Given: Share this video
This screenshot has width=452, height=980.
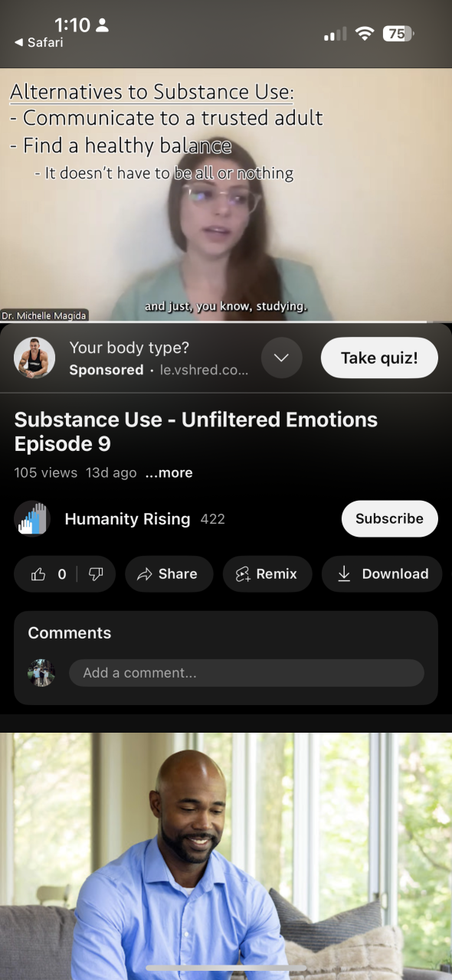Looking at the screenshot, I should pos(166,574).
